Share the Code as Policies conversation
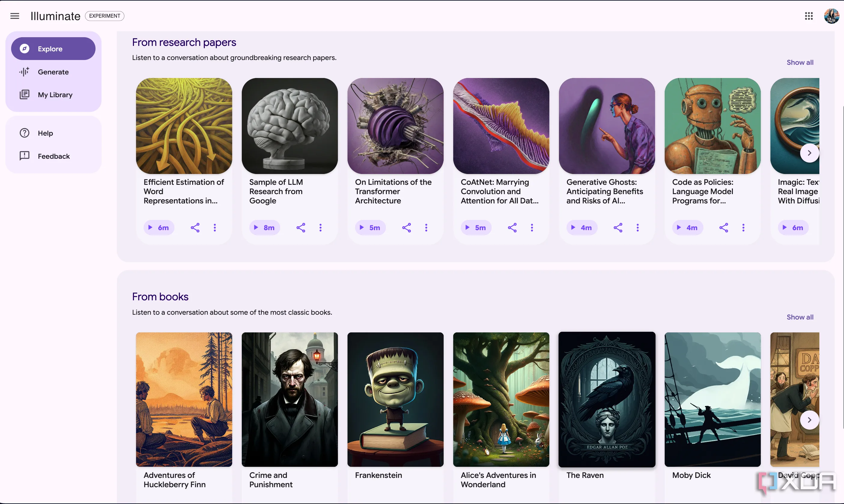844x504 pixels. 724,227
